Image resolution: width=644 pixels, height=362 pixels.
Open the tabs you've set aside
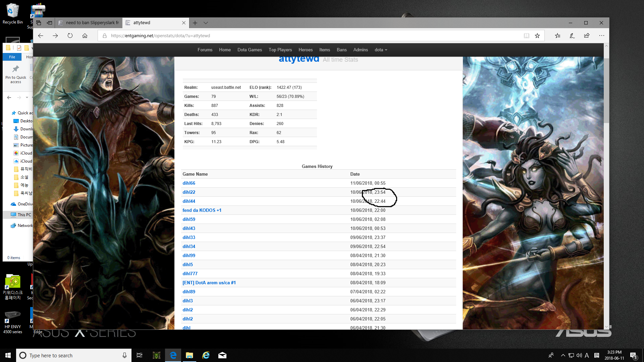click(x=39, y=23)
